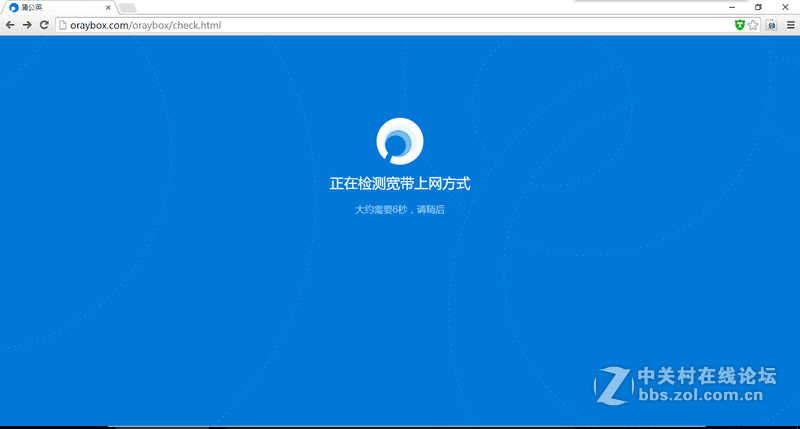This screenshot has width=800, height=429.
Task: Close the browser window
Action: tap(785, 7)
